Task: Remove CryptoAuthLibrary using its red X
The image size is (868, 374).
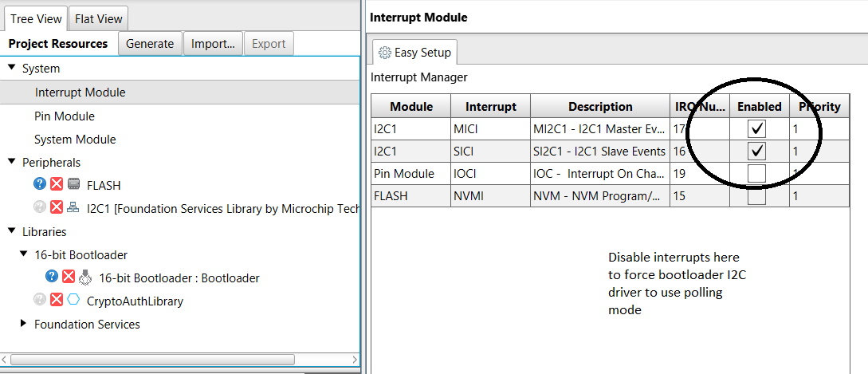Action: 57,301
